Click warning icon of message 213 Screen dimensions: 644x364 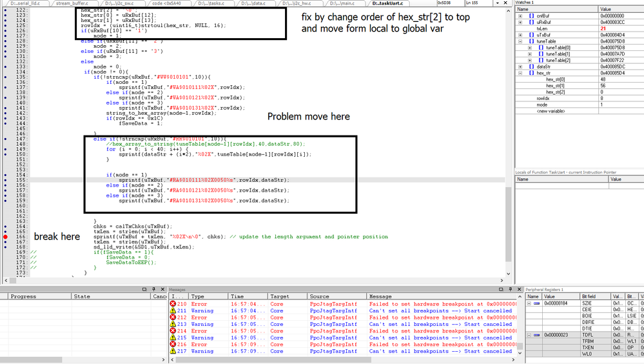pos(173,324)
